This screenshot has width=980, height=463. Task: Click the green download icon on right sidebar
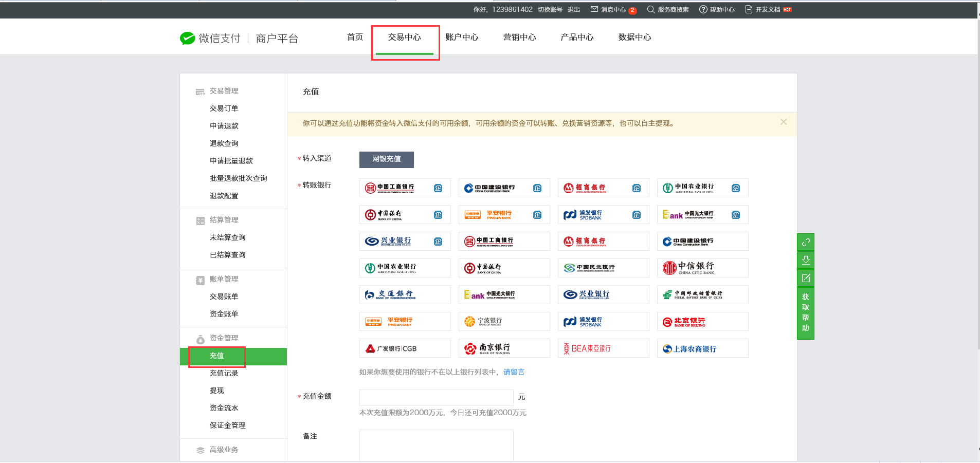[806, 260]
